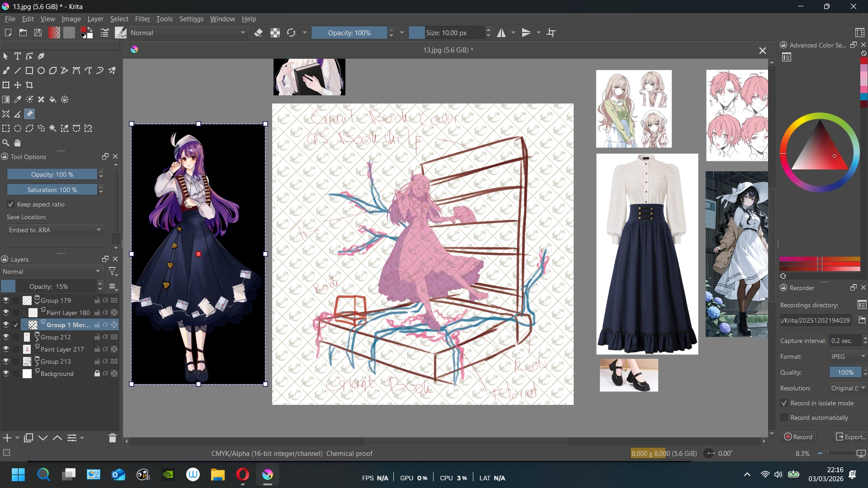Enable Record automatically checkbox

(x=784, y=418)
